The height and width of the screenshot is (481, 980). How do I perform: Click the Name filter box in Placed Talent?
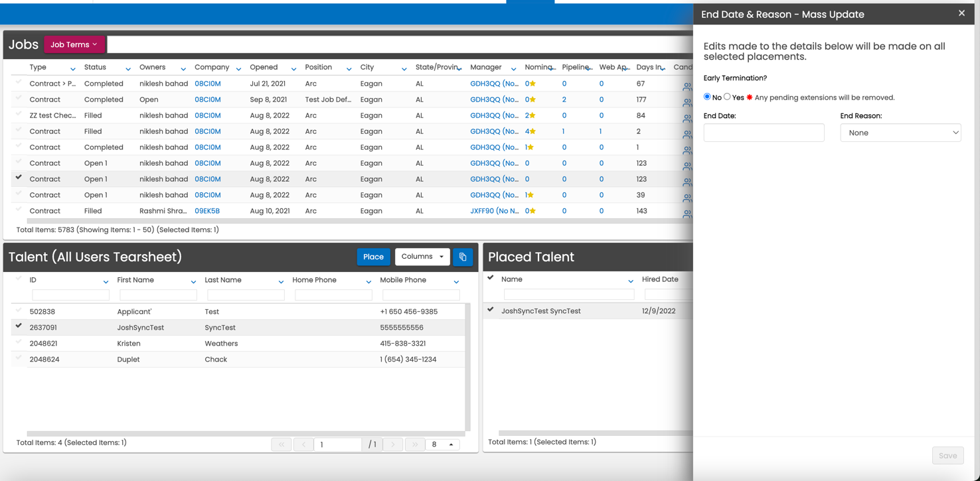[x=569, y=294]
